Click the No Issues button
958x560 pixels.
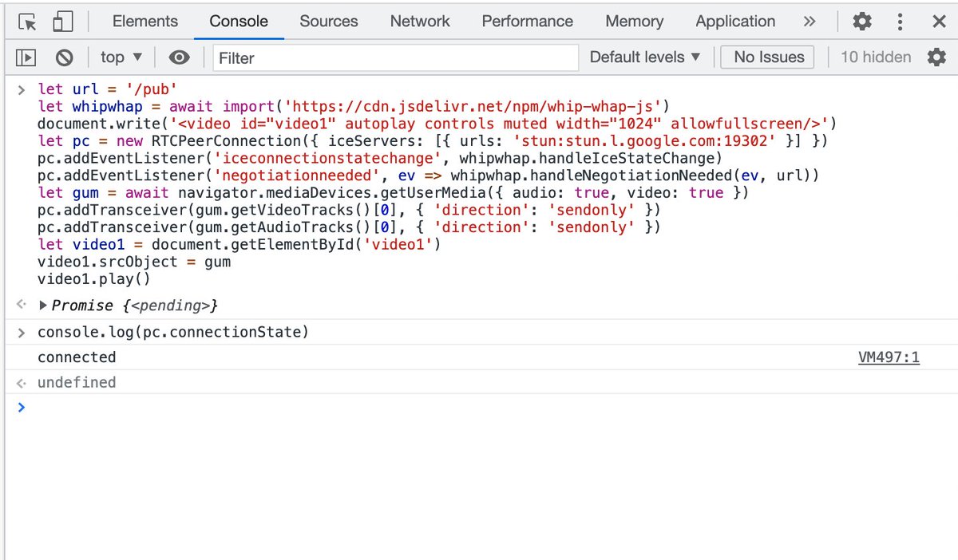click(769, 57)
